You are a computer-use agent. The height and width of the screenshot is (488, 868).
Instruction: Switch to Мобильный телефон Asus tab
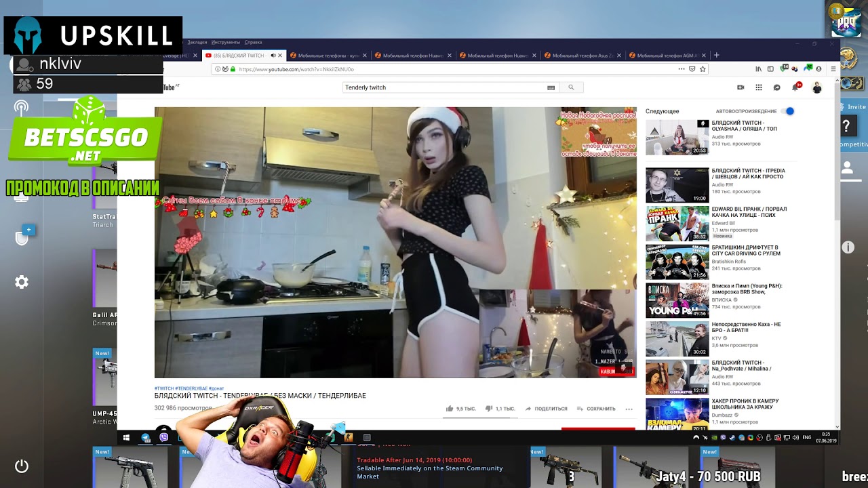point(583,56)
